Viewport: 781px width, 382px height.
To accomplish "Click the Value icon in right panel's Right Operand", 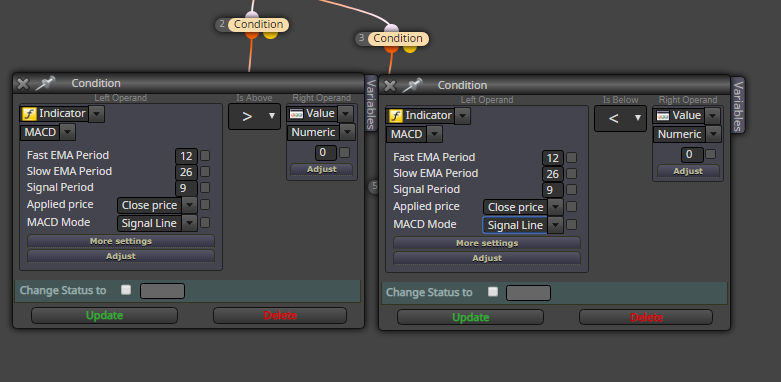I will [x=663, y=116].
